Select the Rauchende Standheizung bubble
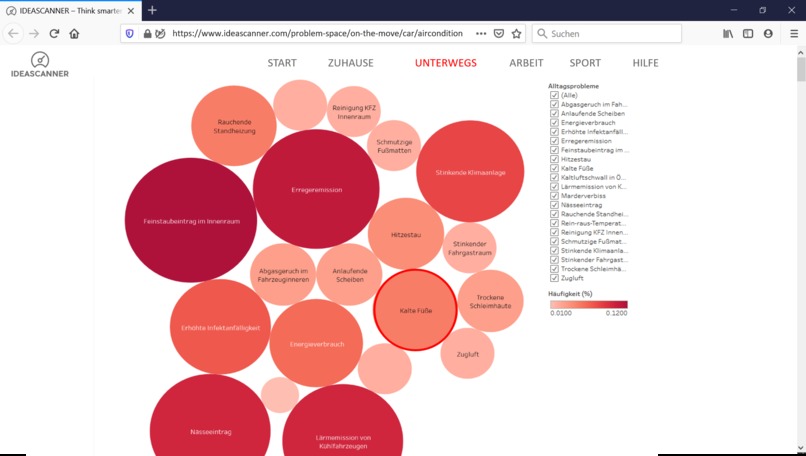 coord(234,125)
